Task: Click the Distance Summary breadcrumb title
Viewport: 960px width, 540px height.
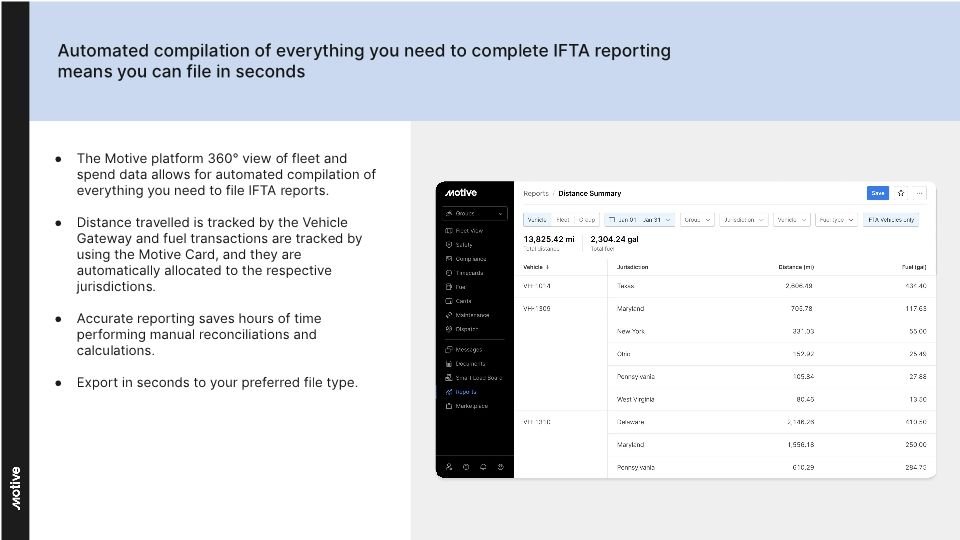Action: (590, 193)
